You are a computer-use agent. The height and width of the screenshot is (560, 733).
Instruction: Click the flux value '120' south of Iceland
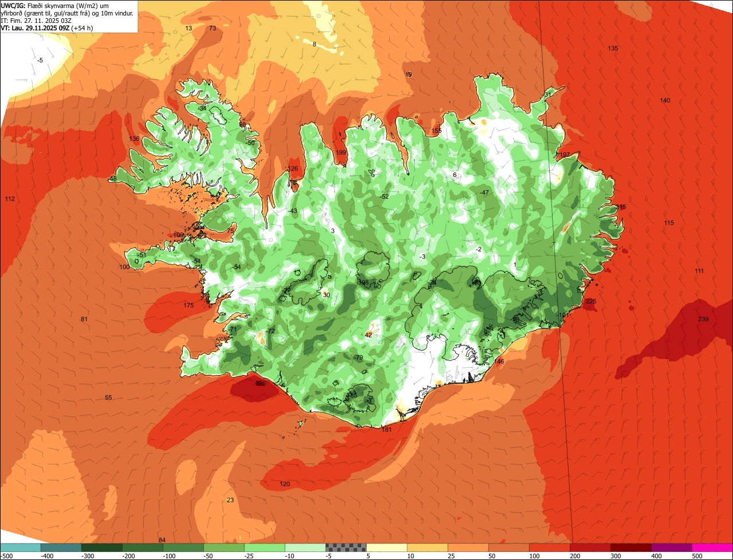click(285, 484)
